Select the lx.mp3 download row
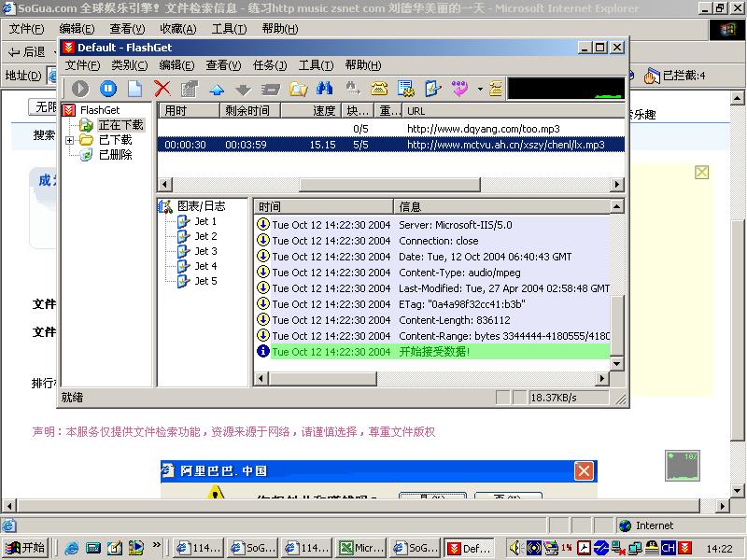 pyautogui.click(x=391, y=145)
